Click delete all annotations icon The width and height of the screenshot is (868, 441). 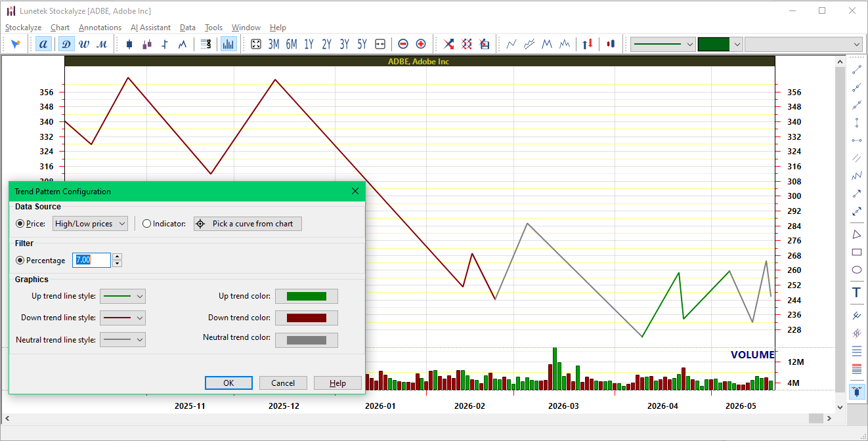[466, 44]
